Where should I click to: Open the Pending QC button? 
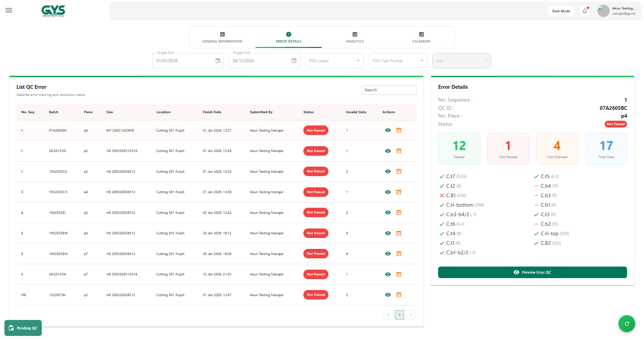click(23, 328)
